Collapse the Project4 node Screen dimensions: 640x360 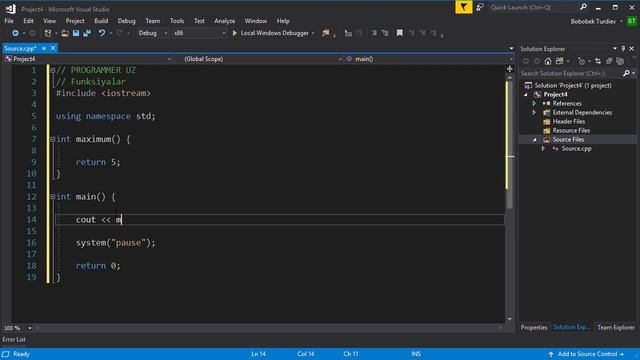[x=526, y=95]
